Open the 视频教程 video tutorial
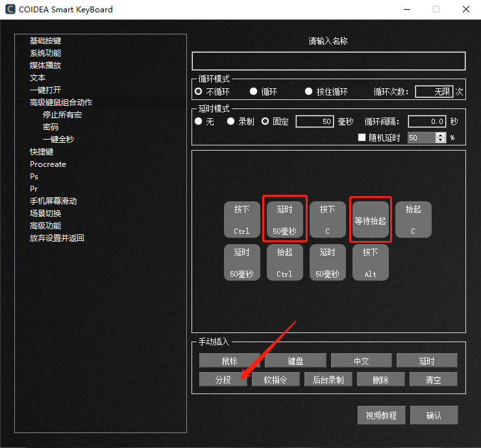This screenshot has height=448, width=481. pyautogui.click(x=381, y=415)
